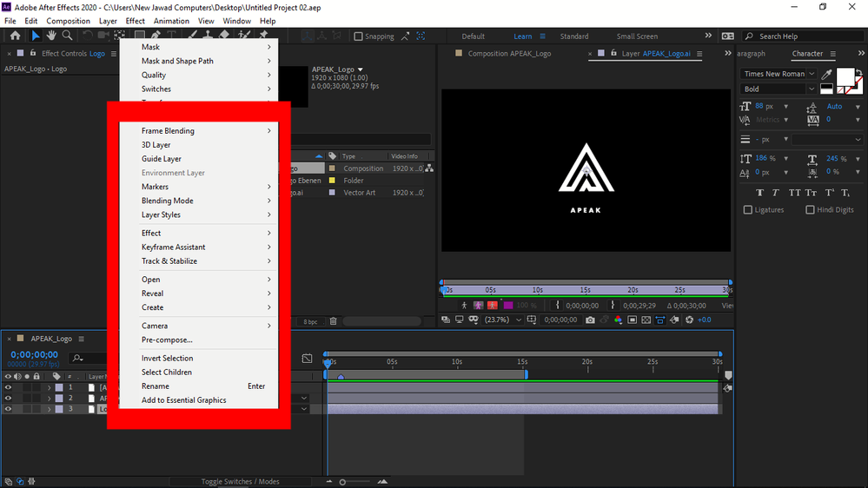The image size is (868, 488).
Task: Select the Hand tool in toolbar
Action: tap(51, 36)
